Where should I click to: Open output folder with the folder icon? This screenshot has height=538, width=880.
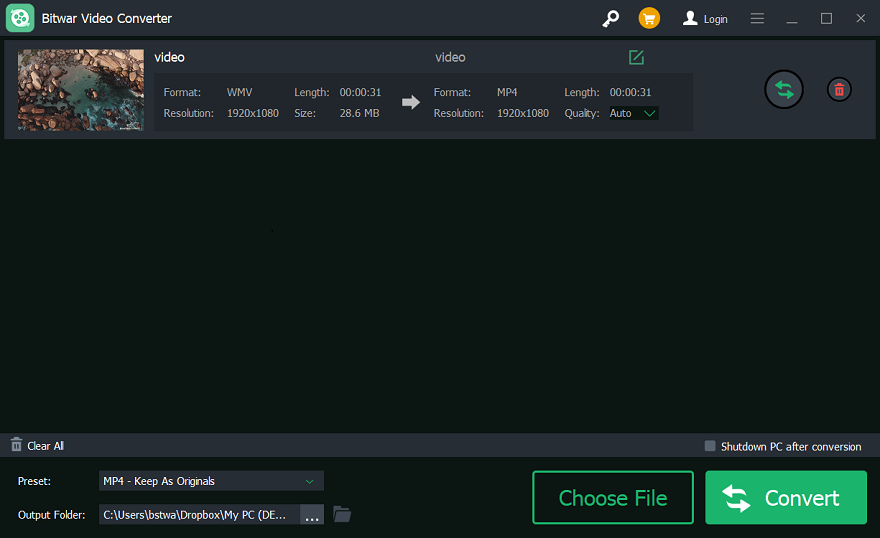click(342, 514)
